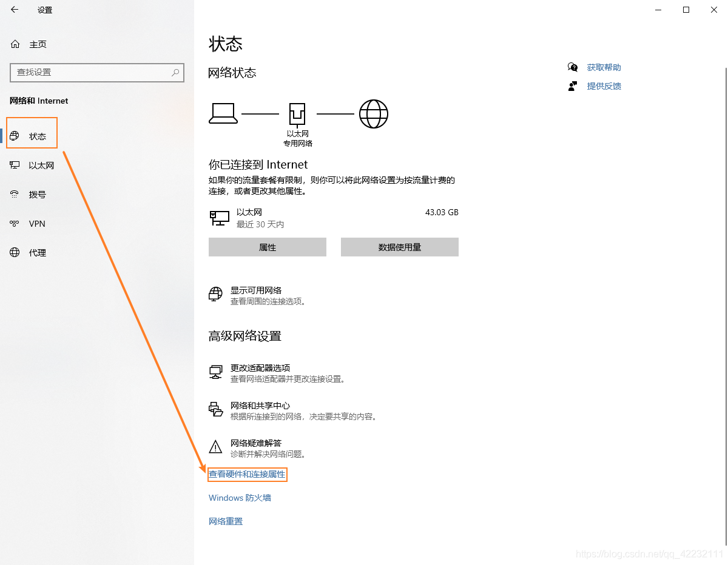Click the 数据使用量 button
Screen dimensions: 728x565
(400, 247)
